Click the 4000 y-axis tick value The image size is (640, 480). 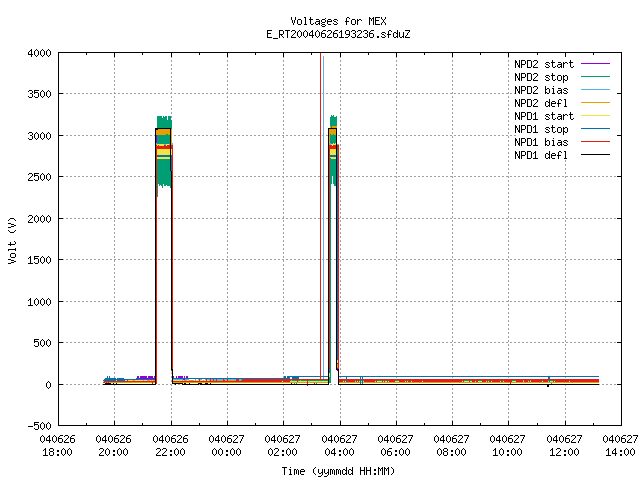(40, 53)
